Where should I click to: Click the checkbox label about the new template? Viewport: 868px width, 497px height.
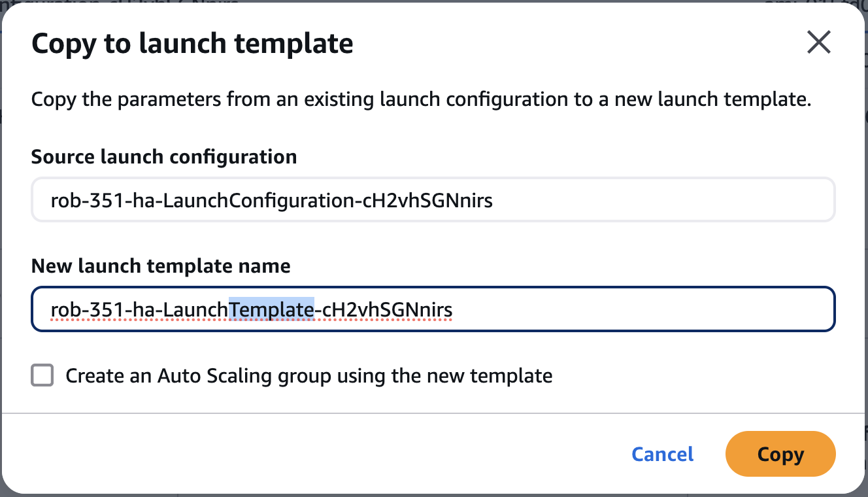click(307, 375)
